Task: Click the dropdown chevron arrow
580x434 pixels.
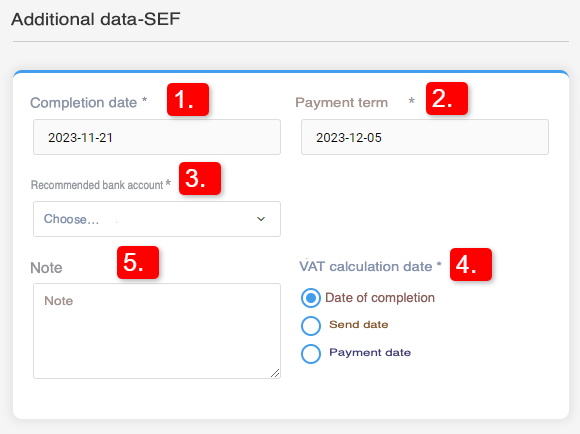Action: coord(261,219)
